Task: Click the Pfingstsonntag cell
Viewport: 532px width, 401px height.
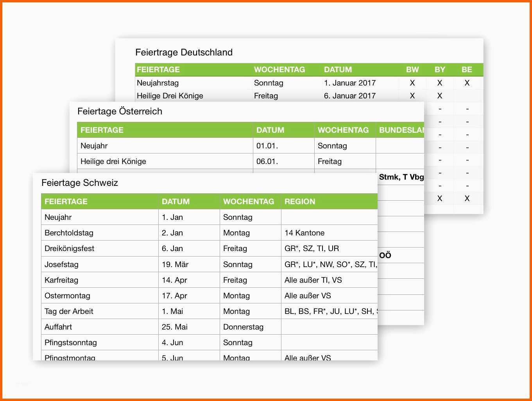Action: point(100,342)
